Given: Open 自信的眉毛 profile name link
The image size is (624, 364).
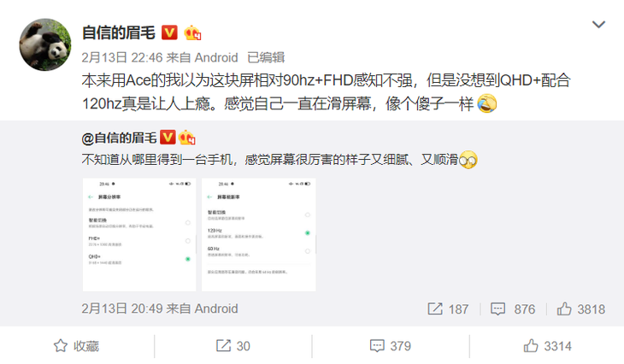Looking at the screenshot, I should point(119,32).
